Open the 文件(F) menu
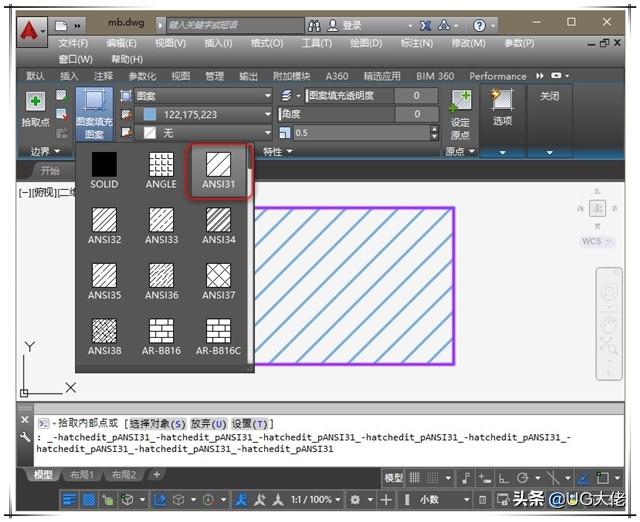 [x=73, y=43]
